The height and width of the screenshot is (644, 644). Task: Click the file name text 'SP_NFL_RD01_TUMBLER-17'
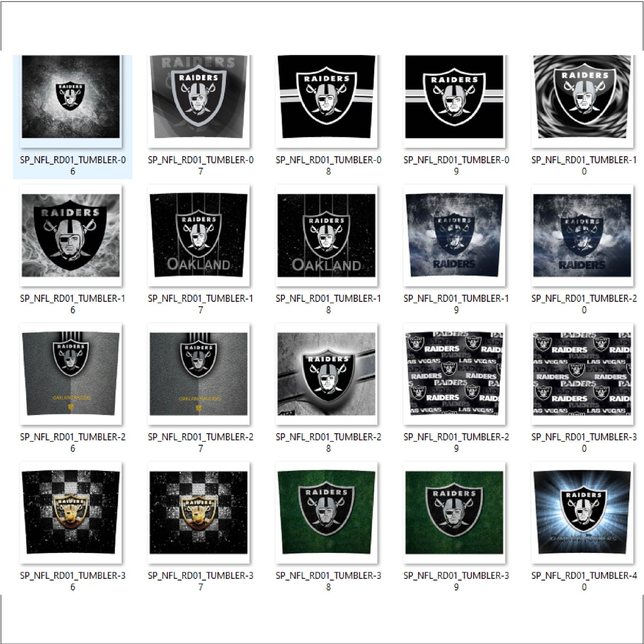click(x=200, y=304)
